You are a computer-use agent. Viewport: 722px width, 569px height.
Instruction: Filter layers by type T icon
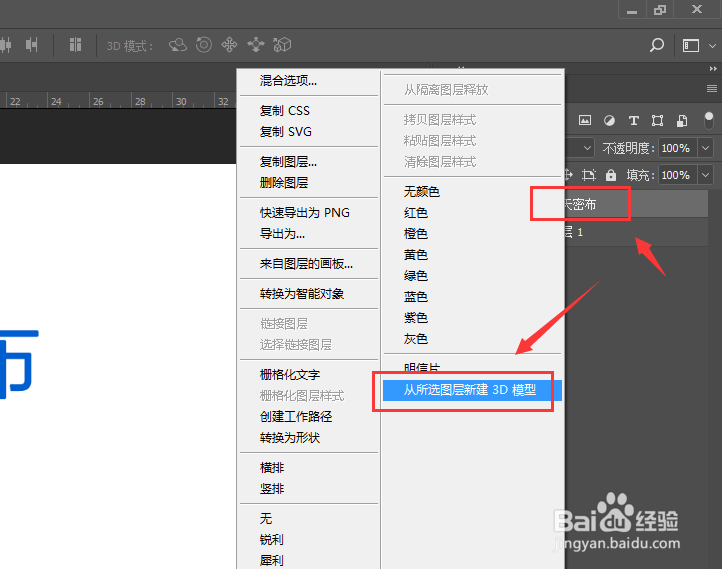tap(634, 121)
